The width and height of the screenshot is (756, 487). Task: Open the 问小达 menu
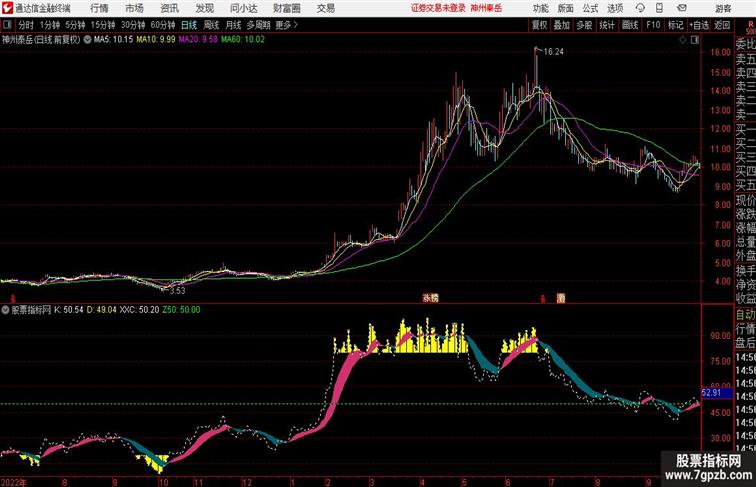point(243,8)
